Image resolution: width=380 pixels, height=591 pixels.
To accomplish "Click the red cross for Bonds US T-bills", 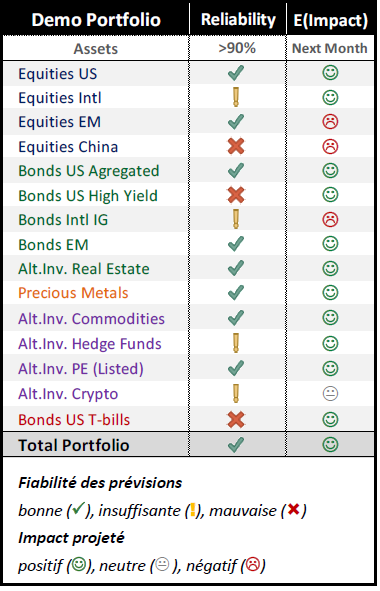I will point(236,420).
